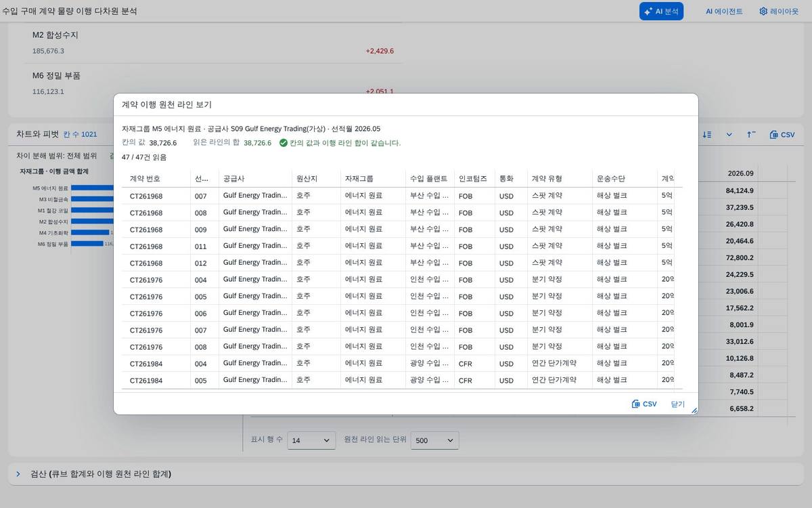The width and height of the screenshot is (812, 508).
Task: Click the 수입 플랜트 column header
Action: 430,179
